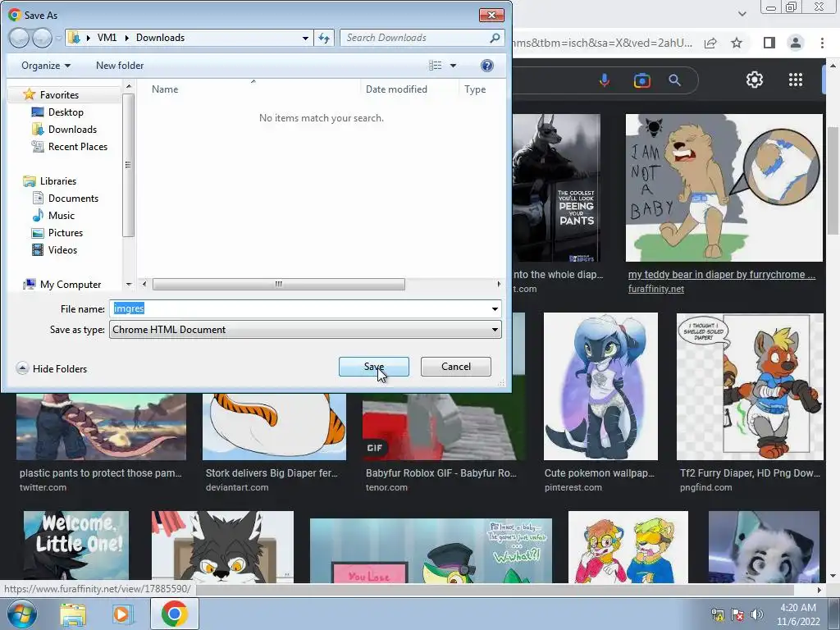This screenshot has width=840, height=630.
Task: Select Libraries in navigation pane
Action: [x=58, y=181]
